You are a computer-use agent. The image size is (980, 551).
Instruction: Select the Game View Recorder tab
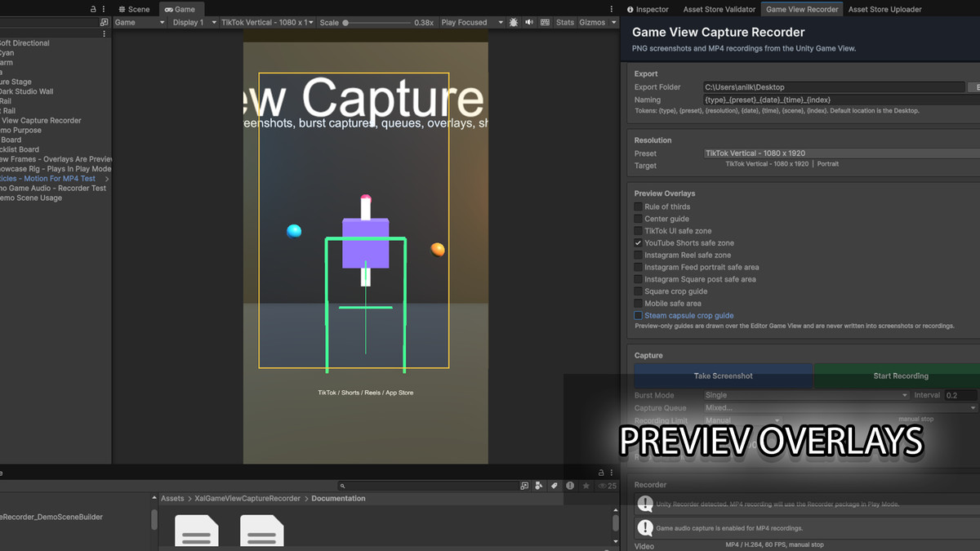[x=802, y=10]
